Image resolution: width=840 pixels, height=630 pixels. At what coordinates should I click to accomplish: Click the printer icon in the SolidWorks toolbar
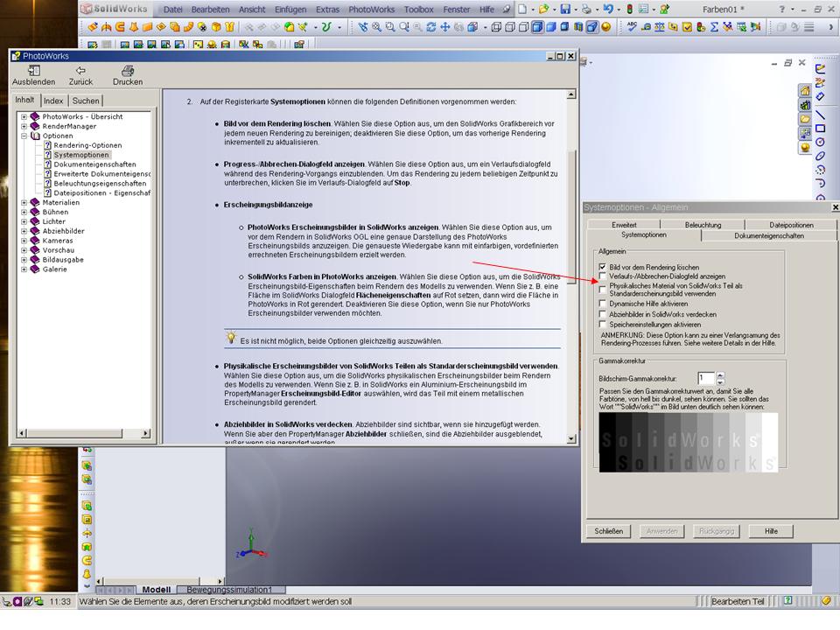point(586,9)
